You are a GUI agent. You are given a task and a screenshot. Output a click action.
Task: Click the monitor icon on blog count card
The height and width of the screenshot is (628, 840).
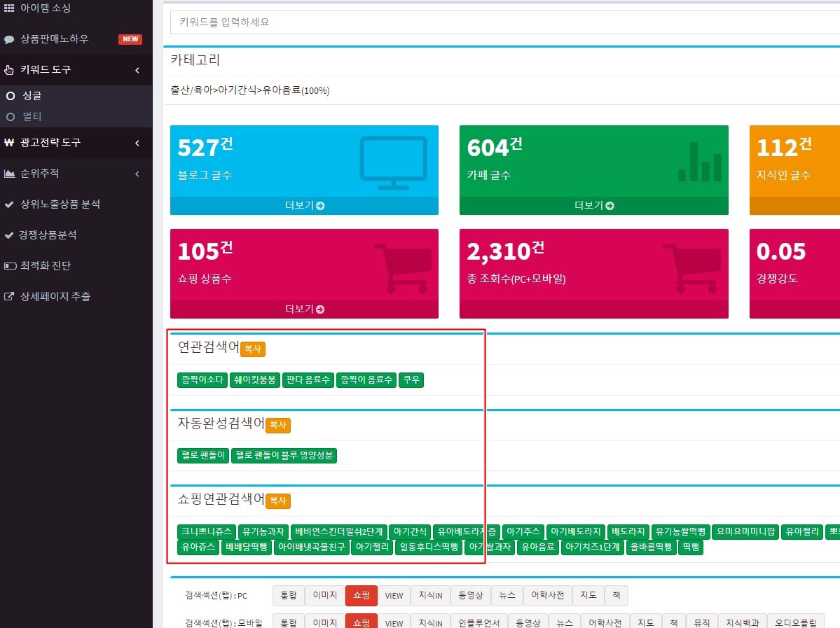(393, 162)
